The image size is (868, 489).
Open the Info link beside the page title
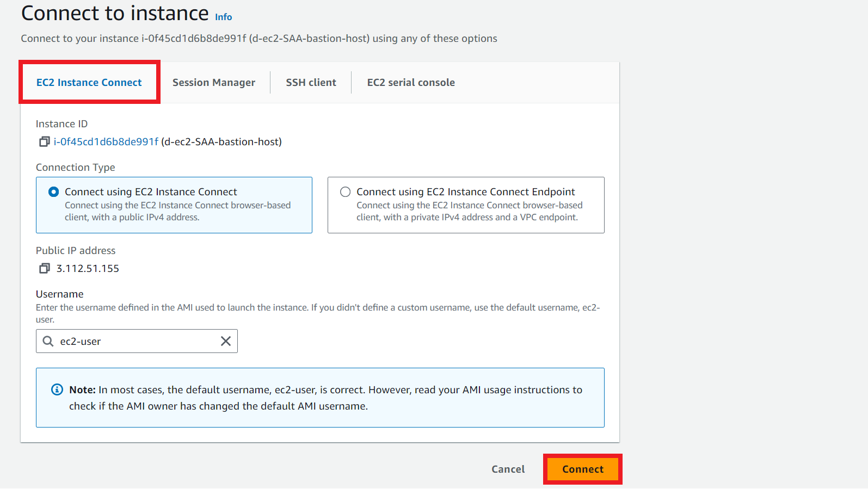tap(223, 17)
